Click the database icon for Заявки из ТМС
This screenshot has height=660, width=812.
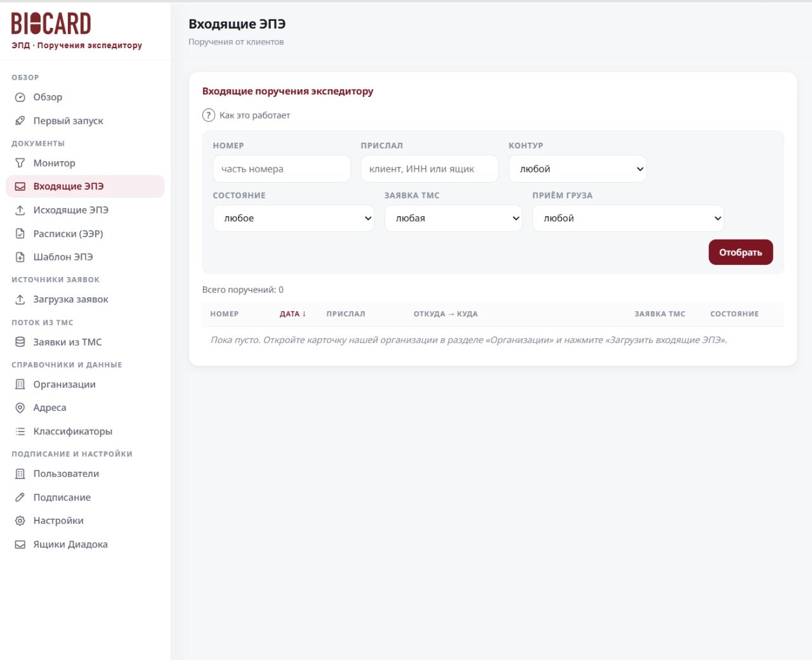click(20, 342)
